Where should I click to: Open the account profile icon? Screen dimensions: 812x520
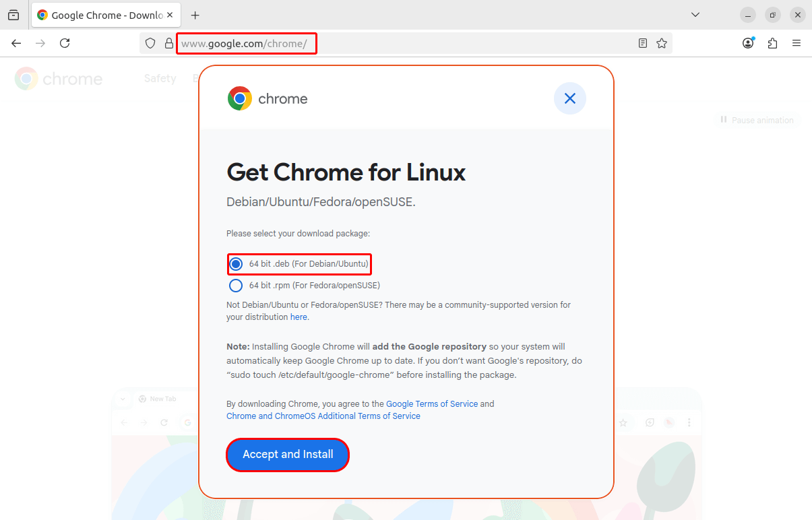click(x=748, y=43)
